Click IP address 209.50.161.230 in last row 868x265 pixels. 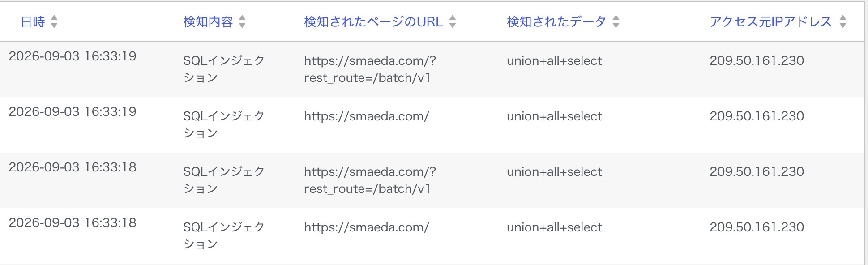(757, 227)
